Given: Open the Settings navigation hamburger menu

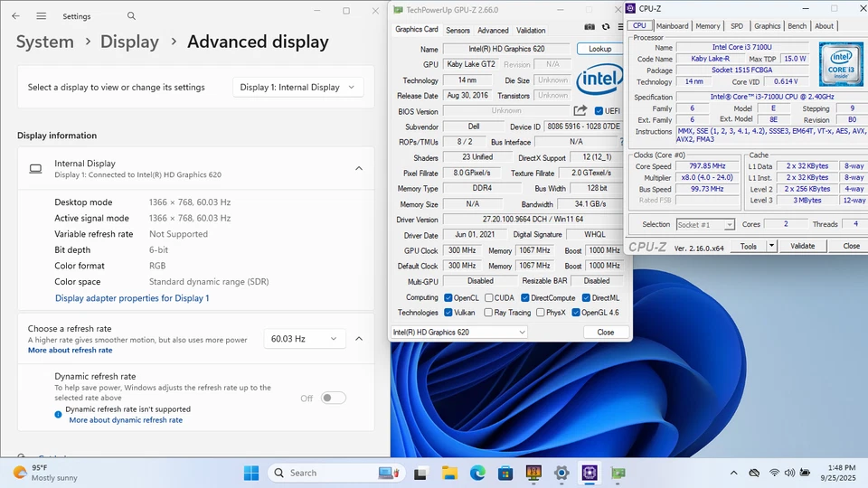Looking at the screenshot, I should [41, 16].
